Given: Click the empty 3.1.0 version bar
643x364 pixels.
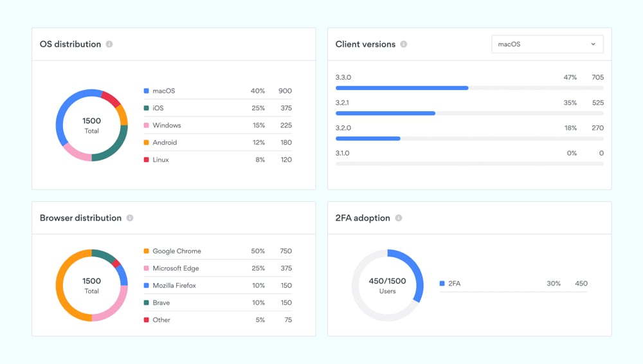Looking at the screenshot, I should (469, 164).
